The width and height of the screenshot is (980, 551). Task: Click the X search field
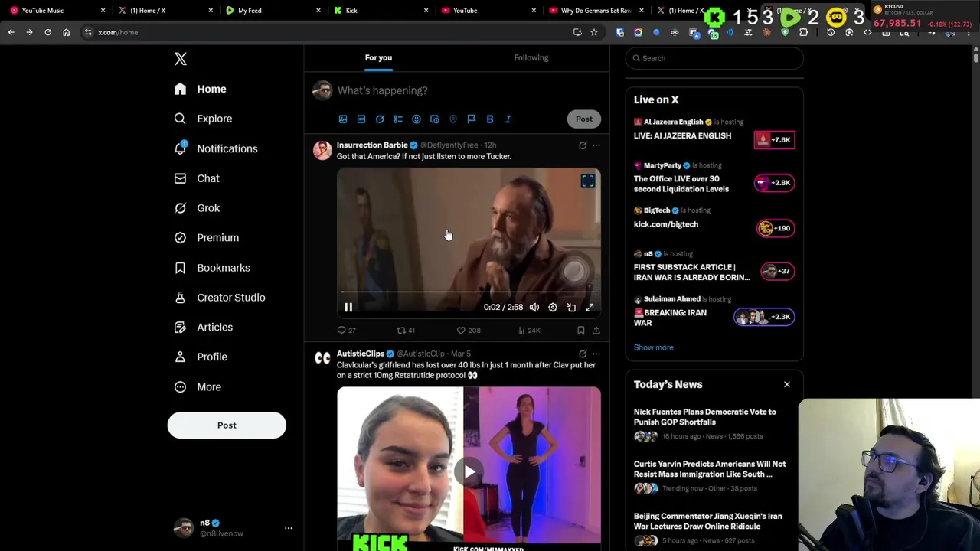714,58
